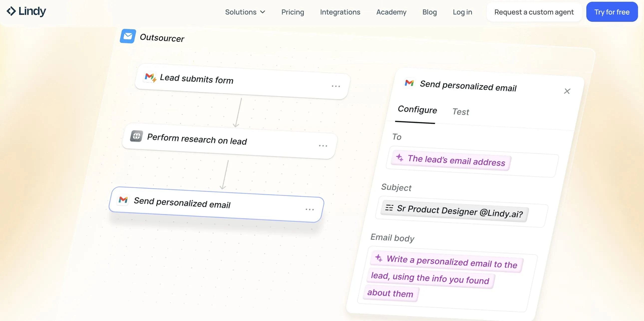The height and width of the screenshot is (321, 644).
Task: Open options menu for Send personalized email node
Action: 310,209
